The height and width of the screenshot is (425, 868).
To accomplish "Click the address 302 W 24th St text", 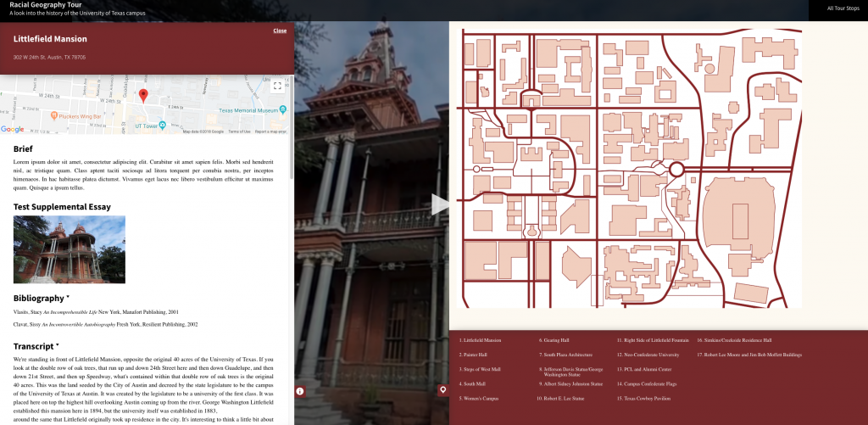I will point(49,57).
